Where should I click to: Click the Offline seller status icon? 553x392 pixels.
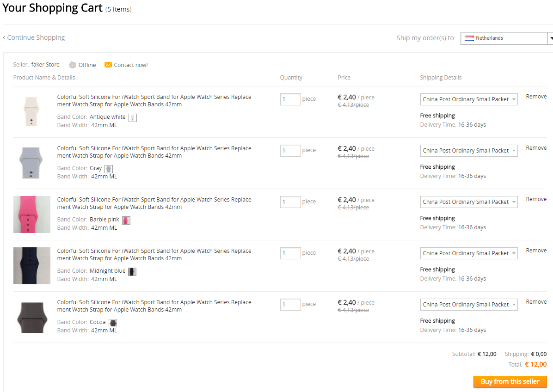pyautogui.click(x=73, y=65)
